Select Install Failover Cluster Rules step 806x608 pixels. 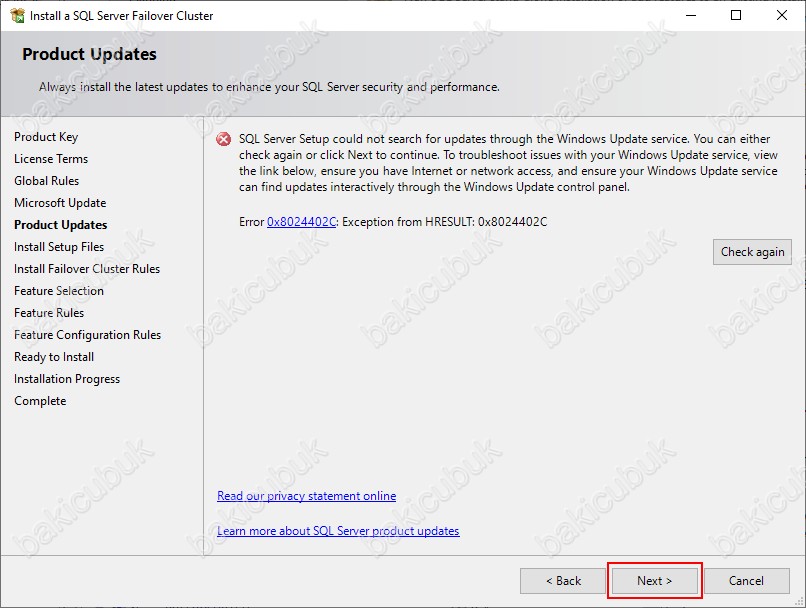(87, 269)
